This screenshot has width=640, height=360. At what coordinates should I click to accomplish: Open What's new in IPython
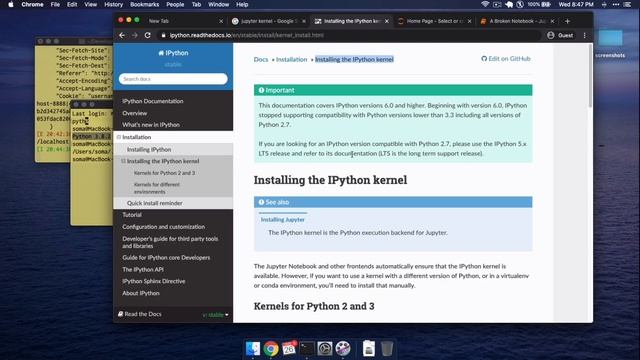(x=151, y=125)
